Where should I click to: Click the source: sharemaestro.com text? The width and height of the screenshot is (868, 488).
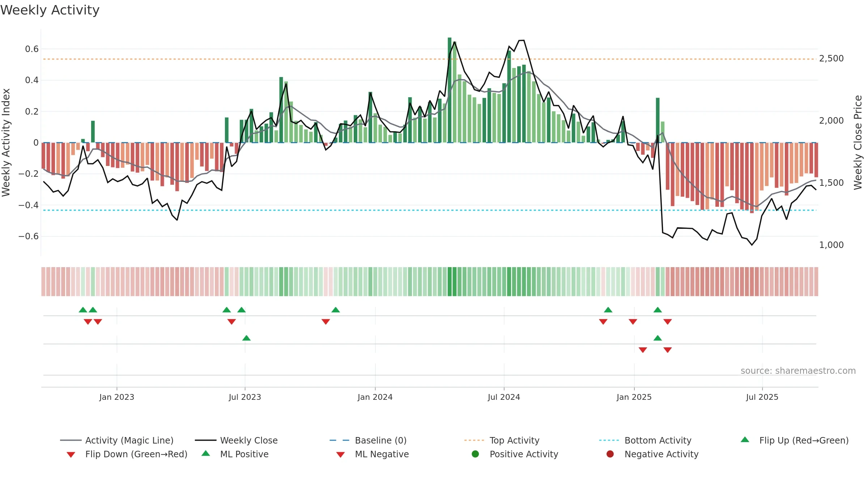(x=798, y=371)
